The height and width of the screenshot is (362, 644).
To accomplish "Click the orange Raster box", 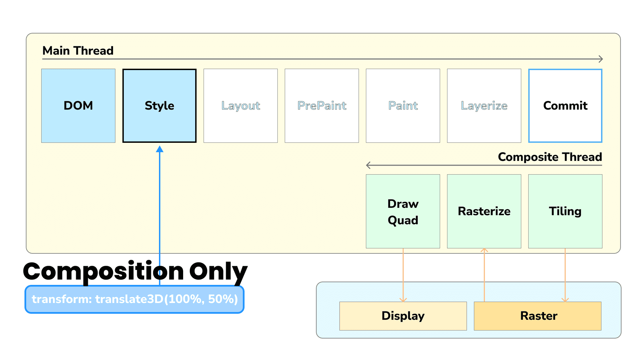I will pos(538,316).
